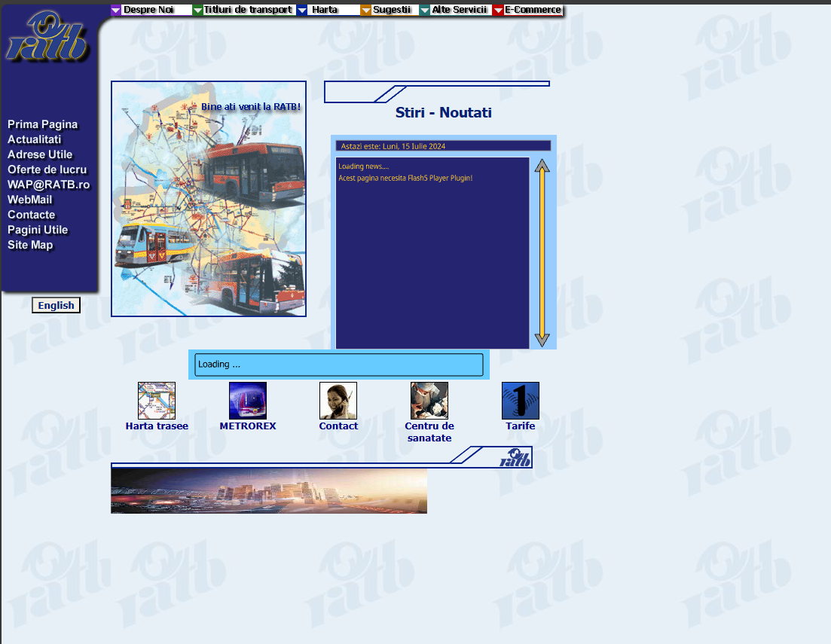Click the yellow news scrollbar track
Screen dimensions: 831x644
[542, 253]
